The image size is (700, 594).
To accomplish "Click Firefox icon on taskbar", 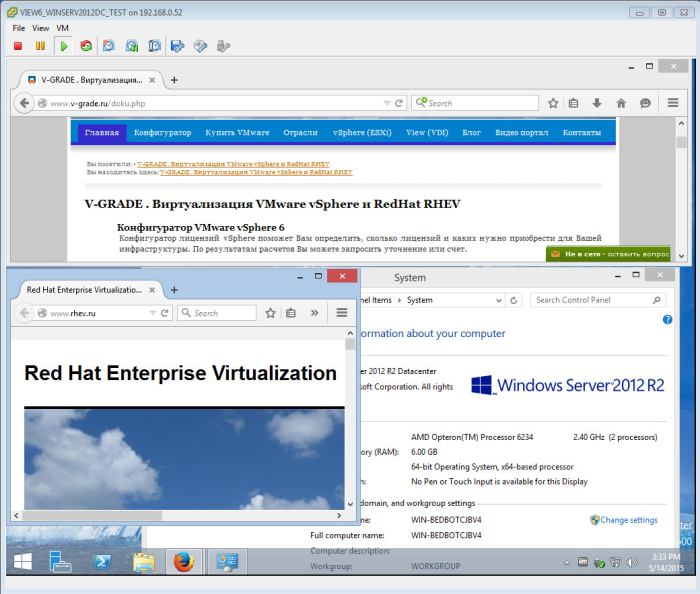I will pos(184,561).
